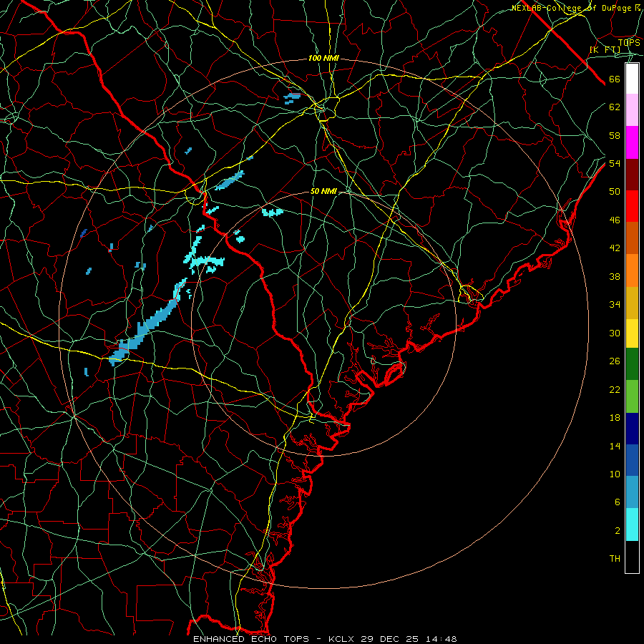Click the 50 NMI range ring label
Viewport: 644px width, 644px height.
tap(323, 191)
